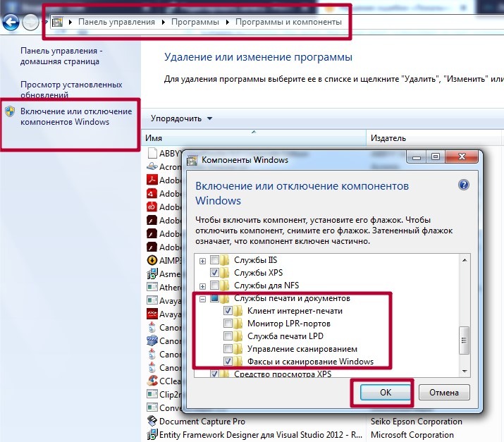Select the Document Capture Pro icon
Viewport: 504px width, 442px height.
(152, 421)
